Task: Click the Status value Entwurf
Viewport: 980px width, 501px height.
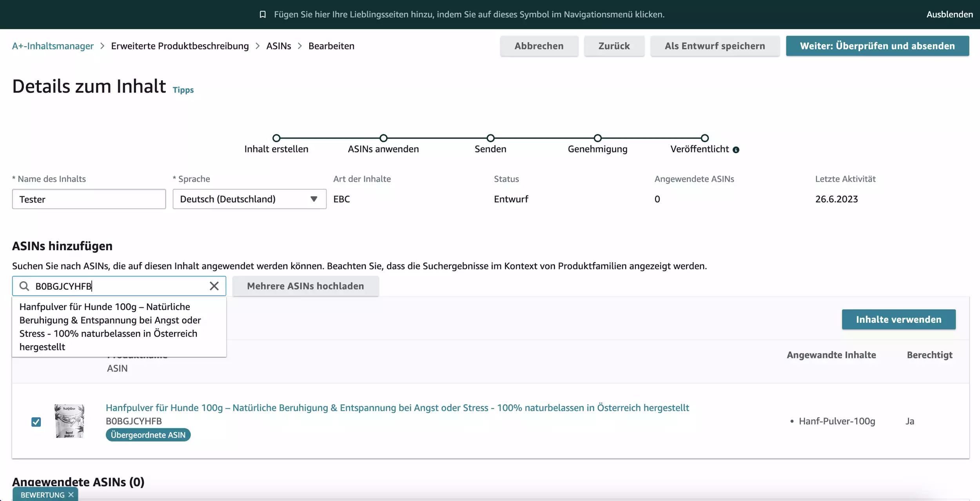Action: pyautogui.click(x=511, y=199)
